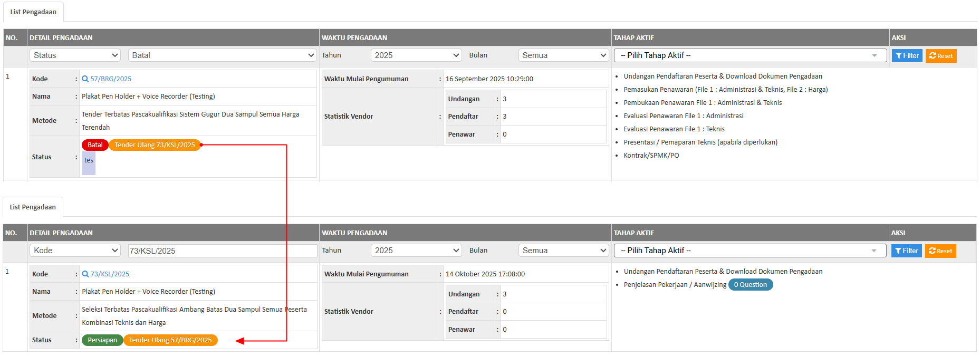980x356 pixels.
Task: Open top Pilih Tahap Aktif combo box
Action: pyautogui.click(x=750, y=55)
